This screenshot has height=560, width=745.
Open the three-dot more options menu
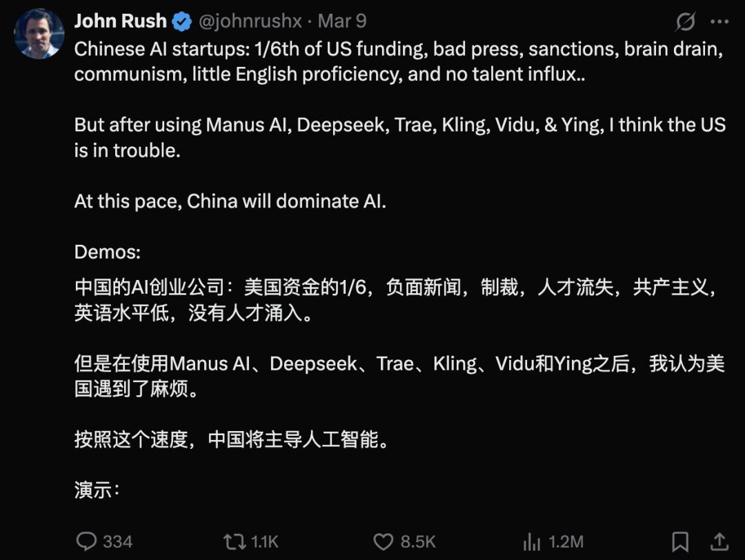[x=719, y=22]
